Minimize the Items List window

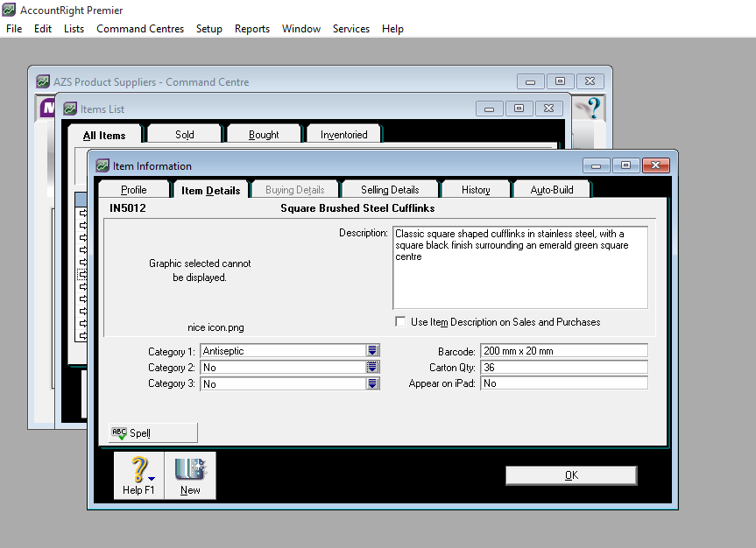click(x=489, y=109)
